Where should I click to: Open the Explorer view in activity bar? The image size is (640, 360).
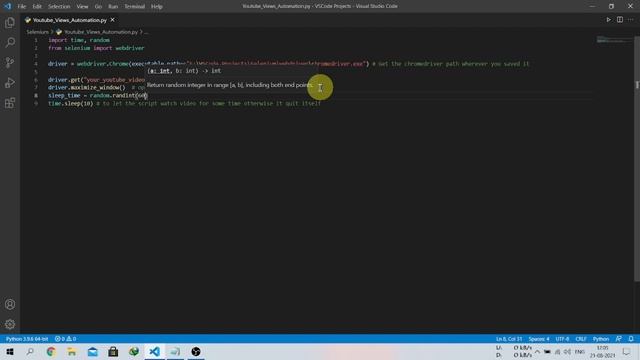(x=10, y=23)
